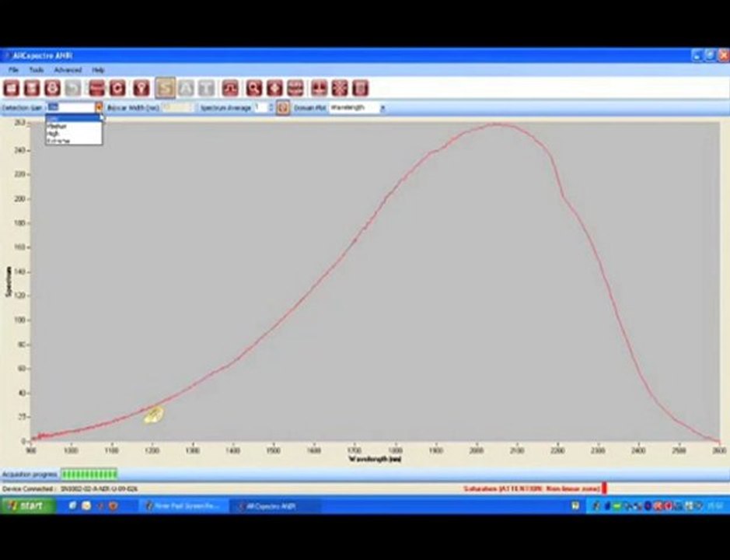Click the Device Connected serial number text
Image resolution: width=730 pixels, height=560 pixels.
click(100, 489)
